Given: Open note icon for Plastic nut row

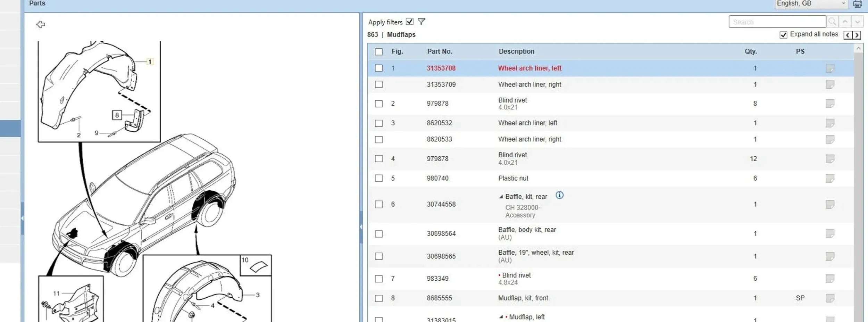Looking at the screenshot, I should pyautogui.click(x=829, y=179).
